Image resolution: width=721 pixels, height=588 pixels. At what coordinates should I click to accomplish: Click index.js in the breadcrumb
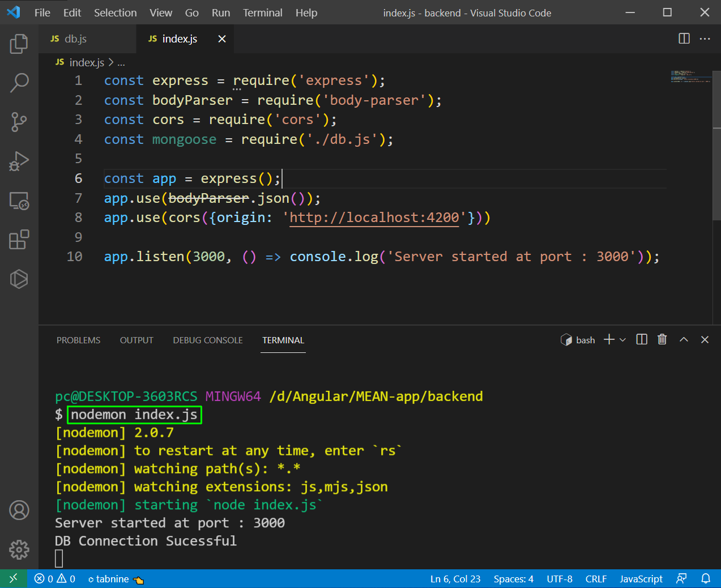pyautogui.click(x=87, y=62)
